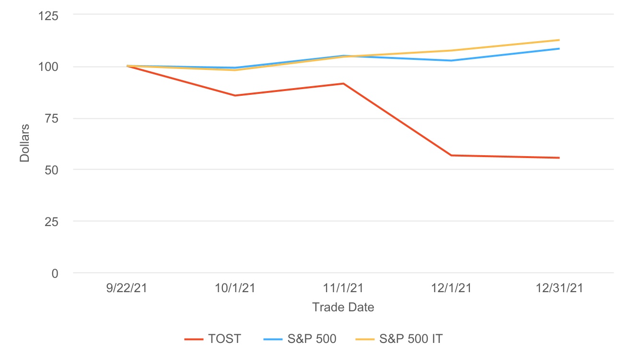628x364 pixels.
Task: Click the 125 y-axis tick label
Action: tap(48, 16)
